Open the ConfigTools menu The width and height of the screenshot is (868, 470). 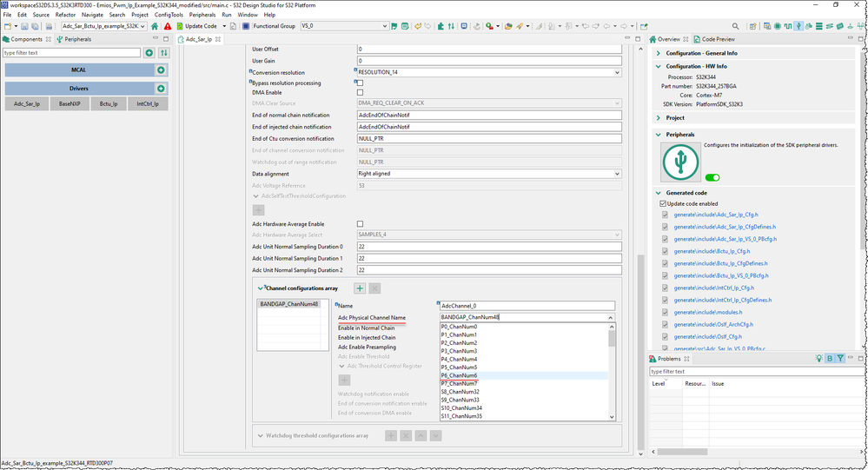(169, 15)
